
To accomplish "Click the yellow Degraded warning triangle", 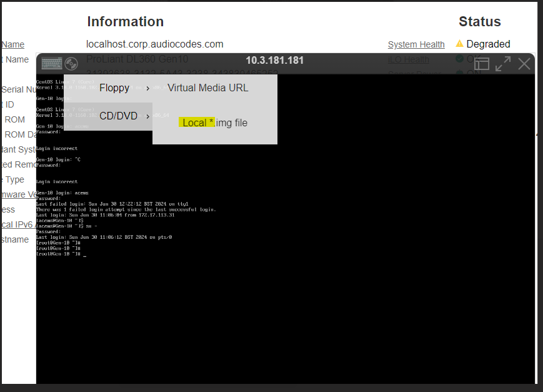I will click(x=460, y=44).
